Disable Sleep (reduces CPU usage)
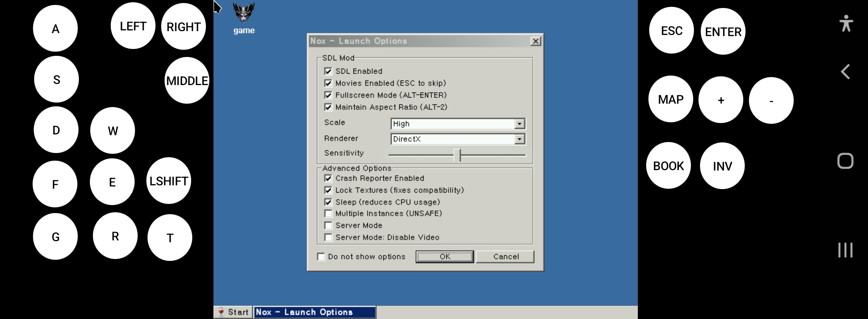Viewport: 868px width, 319px height. click(x=328, y=202)
